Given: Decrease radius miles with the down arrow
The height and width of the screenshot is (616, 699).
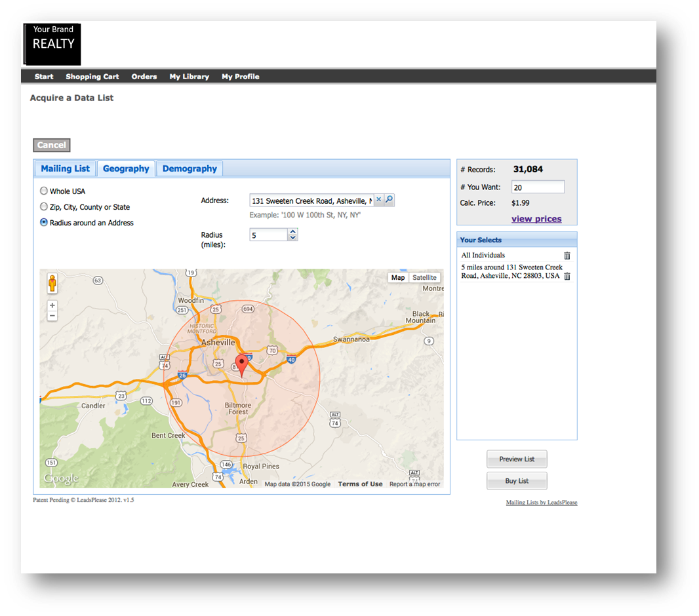Looking at the screenshot, I should pyautogui.click(x=292, y=237).
